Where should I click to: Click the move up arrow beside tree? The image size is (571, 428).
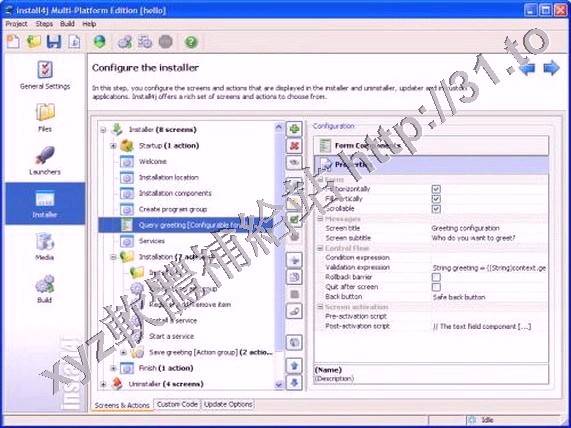pyautogui.click(x=294, y=365)
